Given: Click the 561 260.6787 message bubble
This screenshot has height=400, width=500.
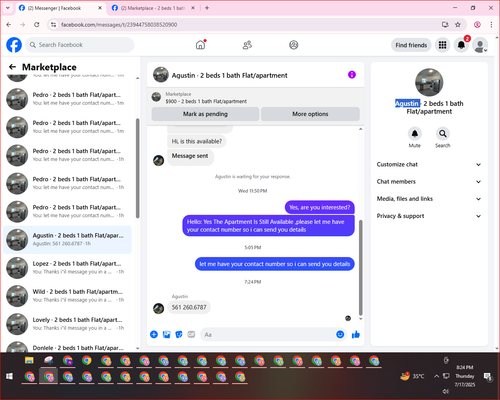Looking at the screenshot, I should click(189, 307).
